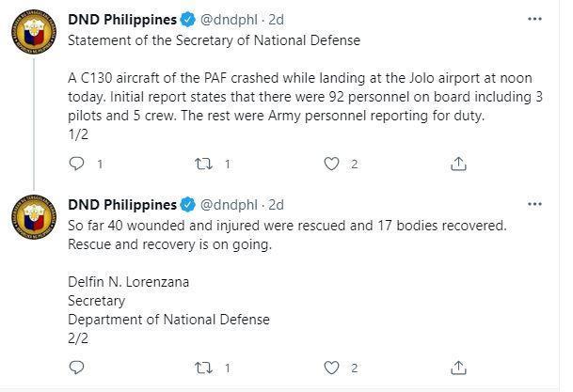The image size is (573, 392).
Task: Click DND avatar on the second tweet
Action: 35,220
